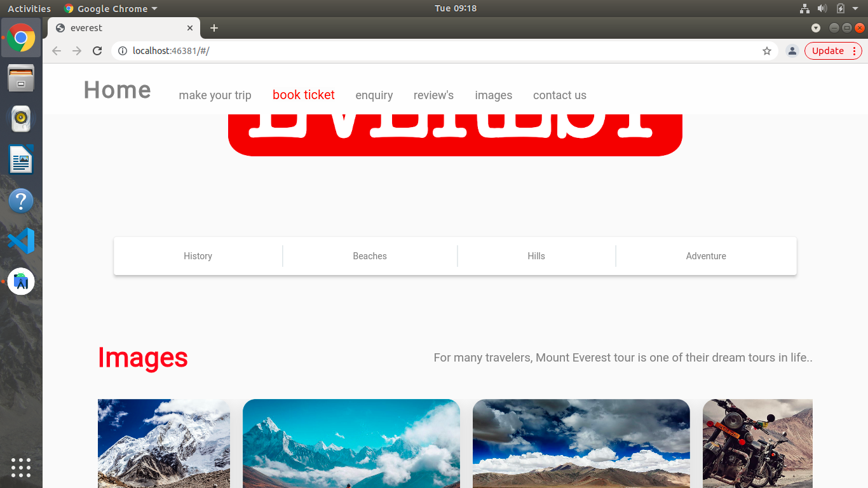Viewport: 868px width, 488px height.
Task: Click the forward navigation arrow
Action: point(76,51)
